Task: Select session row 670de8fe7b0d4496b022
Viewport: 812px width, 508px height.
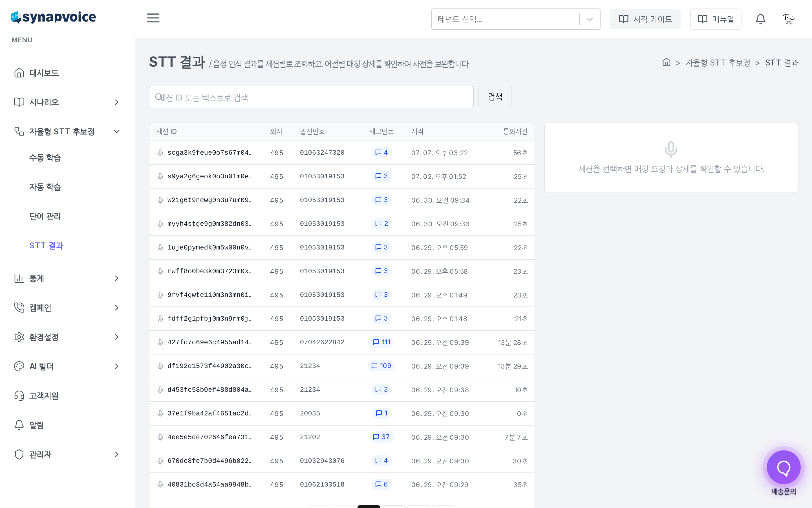Action: coord(342,461)
